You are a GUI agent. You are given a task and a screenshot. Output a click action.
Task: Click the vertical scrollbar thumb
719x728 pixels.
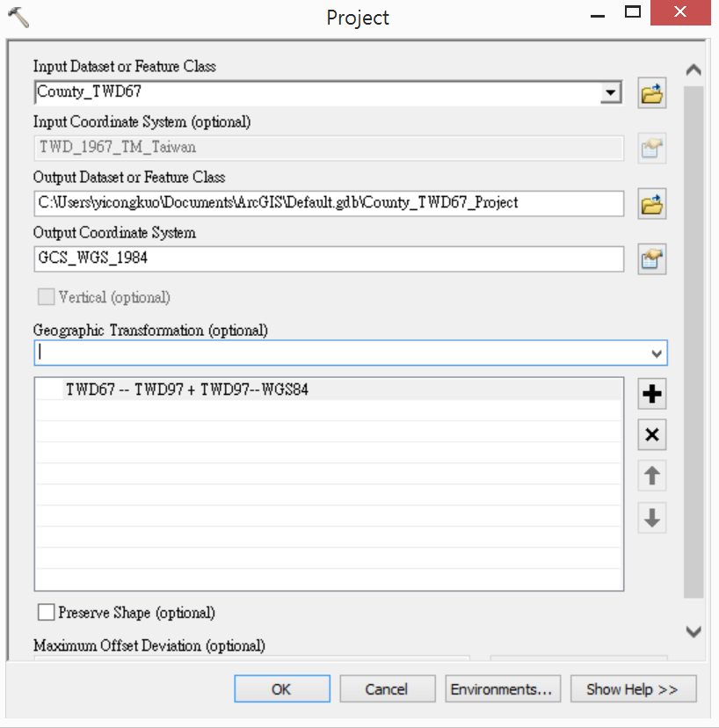(x=694, y=342)
